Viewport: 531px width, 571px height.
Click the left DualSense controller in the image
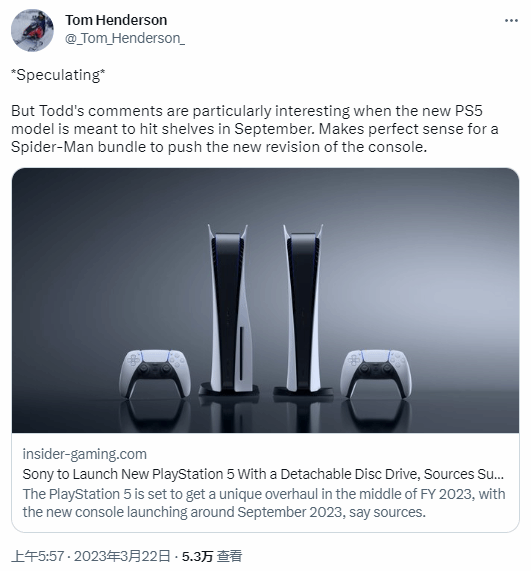pos(154,374)
